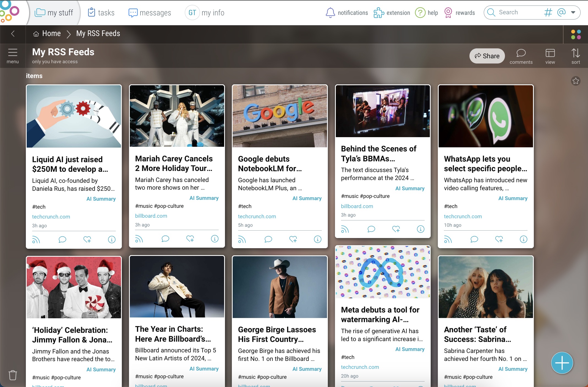Click RSS icon on Tyla's BBMAs card
This screenshot has height=387, width=588.
345,229
